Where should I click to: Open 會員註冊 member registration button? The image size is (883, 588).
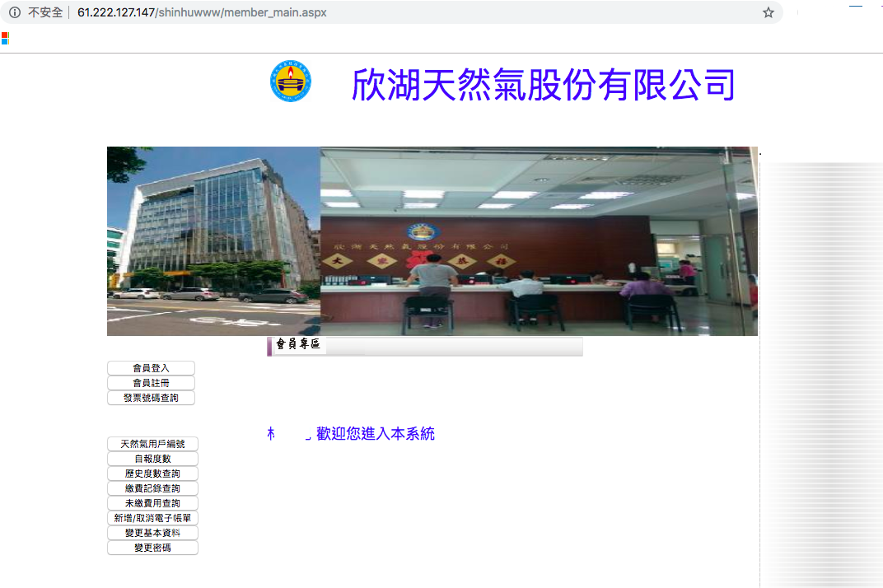click(151, 383)
